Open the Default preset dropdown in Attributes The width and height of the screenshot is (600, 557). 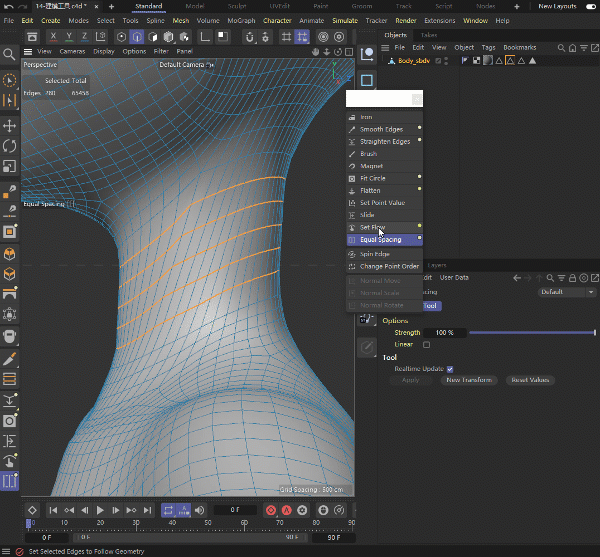click(565, 292)
